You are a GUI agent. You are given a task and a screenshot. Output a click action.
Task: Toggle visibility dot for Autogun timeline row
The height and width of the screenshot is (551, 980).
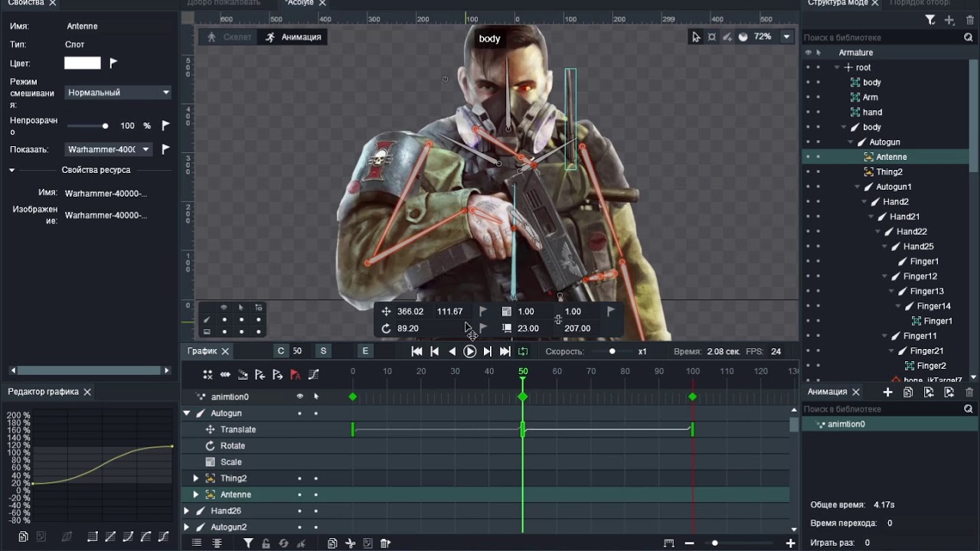299,413
